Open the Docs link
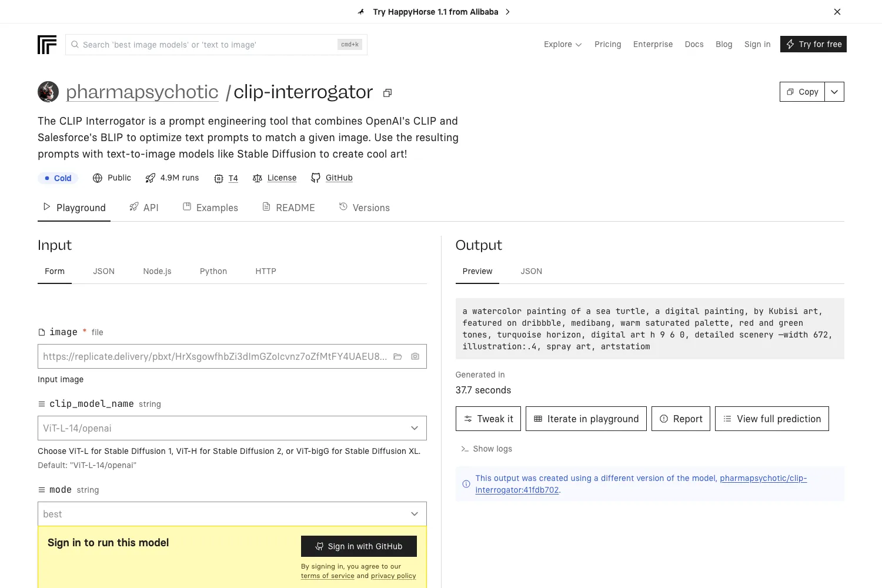 (694, 44)
